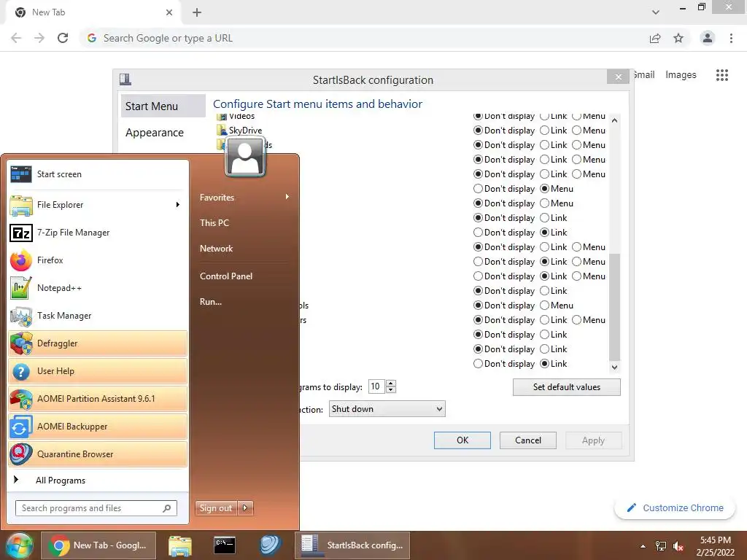Click scroll up arrow in settings list
Image resolution: width=747 pixels, height=560 pixels.
(x=614, y=120)
